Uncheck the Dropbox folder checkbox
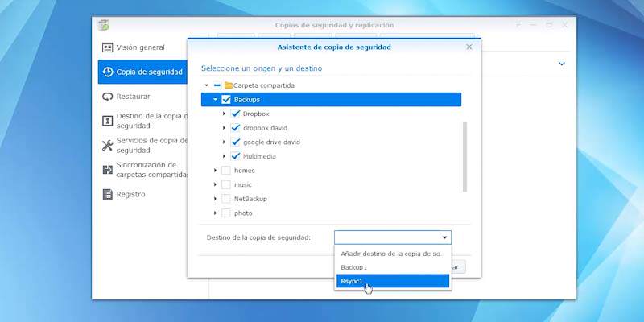 [235, 114]
